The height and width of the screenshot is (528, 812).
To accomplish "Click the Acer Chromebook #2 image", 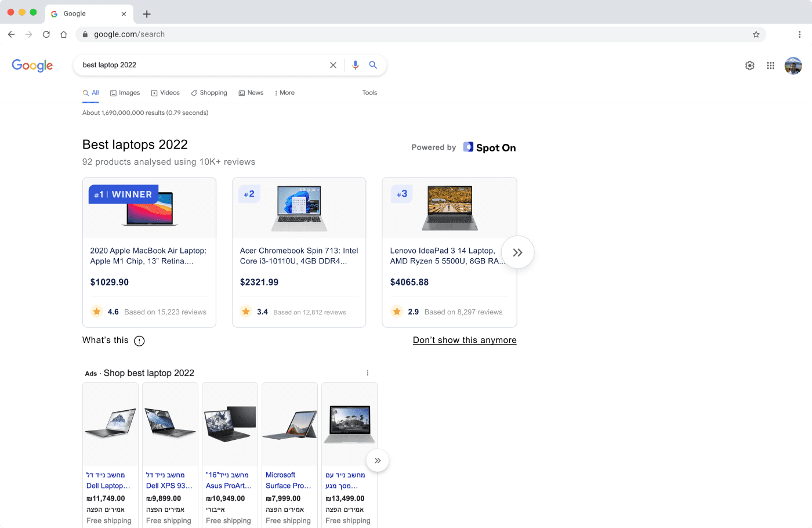I will coord(299,208).
